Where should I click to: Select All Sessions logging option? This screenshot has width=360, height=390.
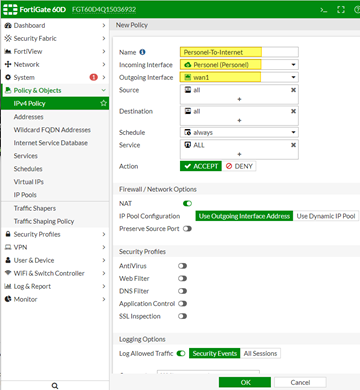260,353
